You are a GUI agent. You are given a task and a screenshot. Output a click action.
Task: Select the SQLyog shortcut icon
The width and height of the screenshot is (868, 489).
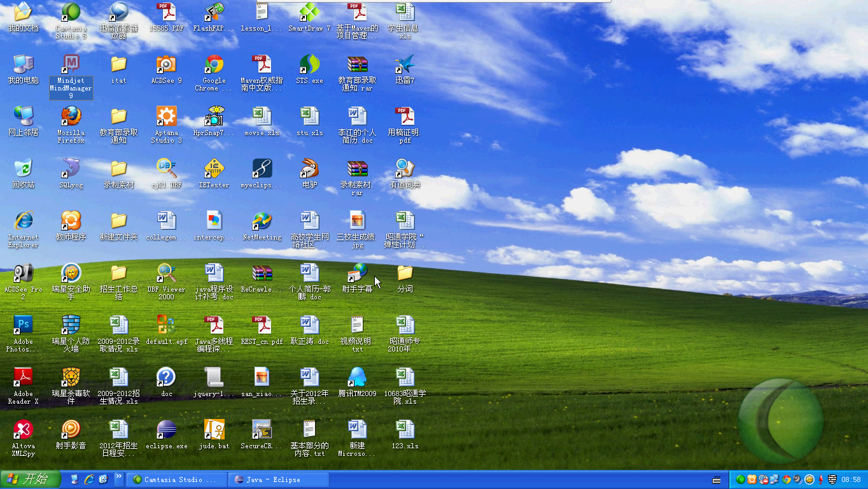point(71,168)
